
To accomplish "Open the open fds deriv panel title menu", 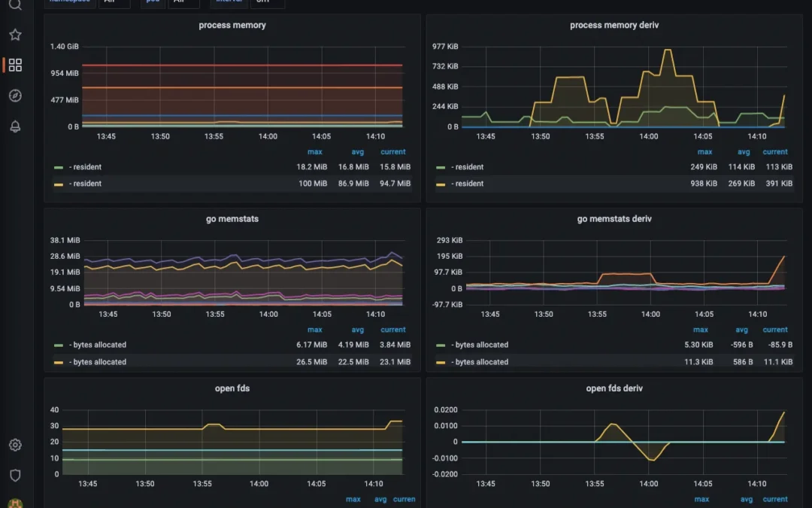I will pos(614,388).
